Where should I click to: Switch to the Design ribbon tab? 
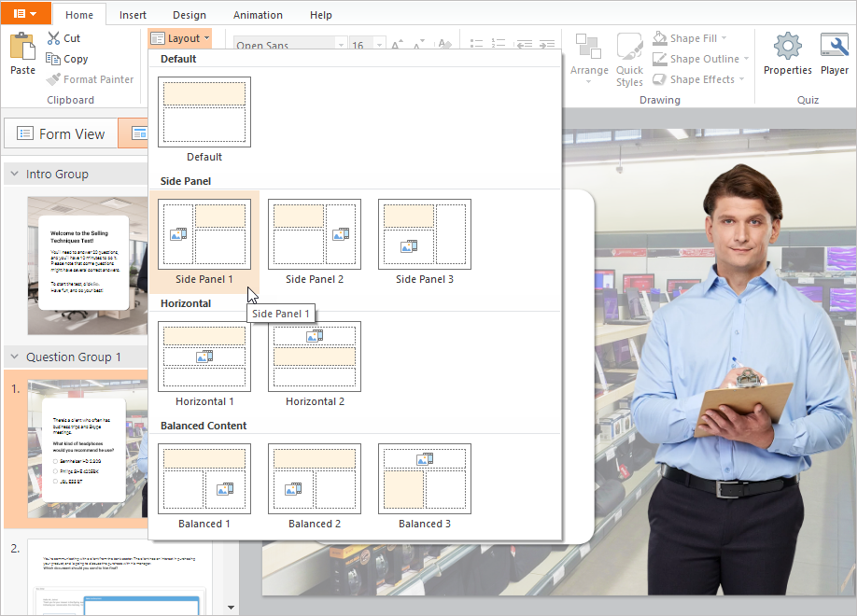[x=190, y=14]
